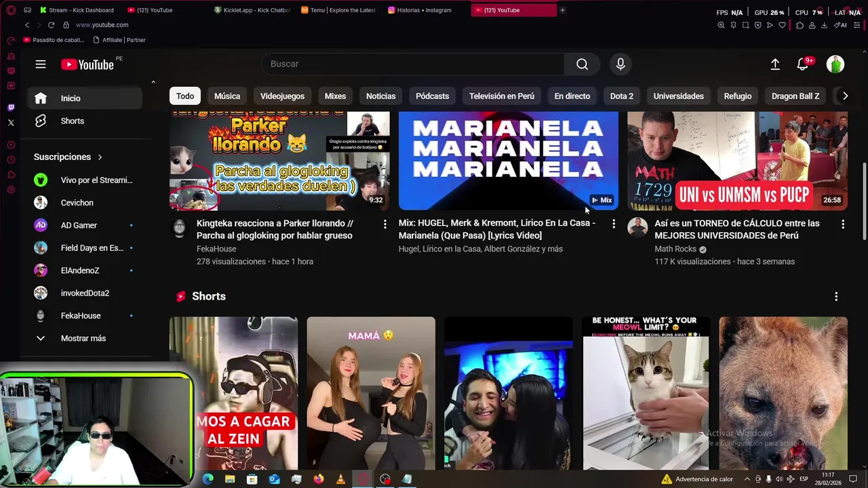Take a snapshot with the toolbar capture icon
Image resolution: width=868 pixels, height=488 pixels.
pos(745,25)
